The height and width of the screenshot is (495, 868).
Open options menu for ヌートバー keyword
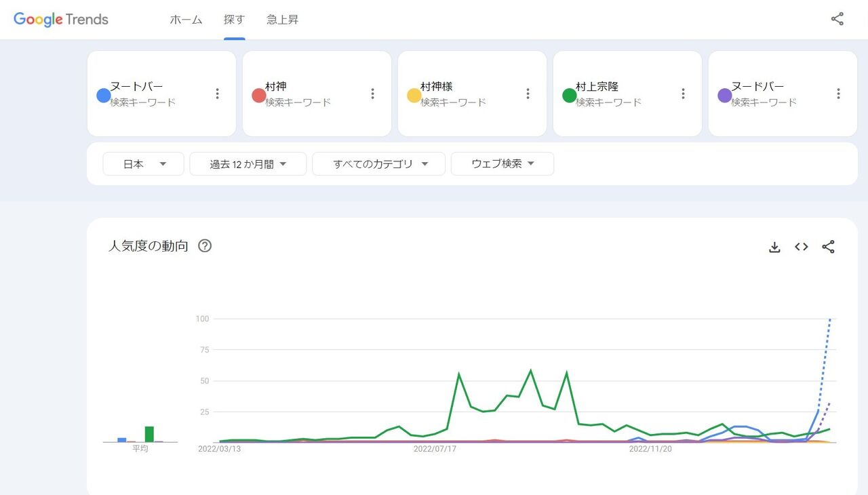pyautogui.click(x=217, y=94)
